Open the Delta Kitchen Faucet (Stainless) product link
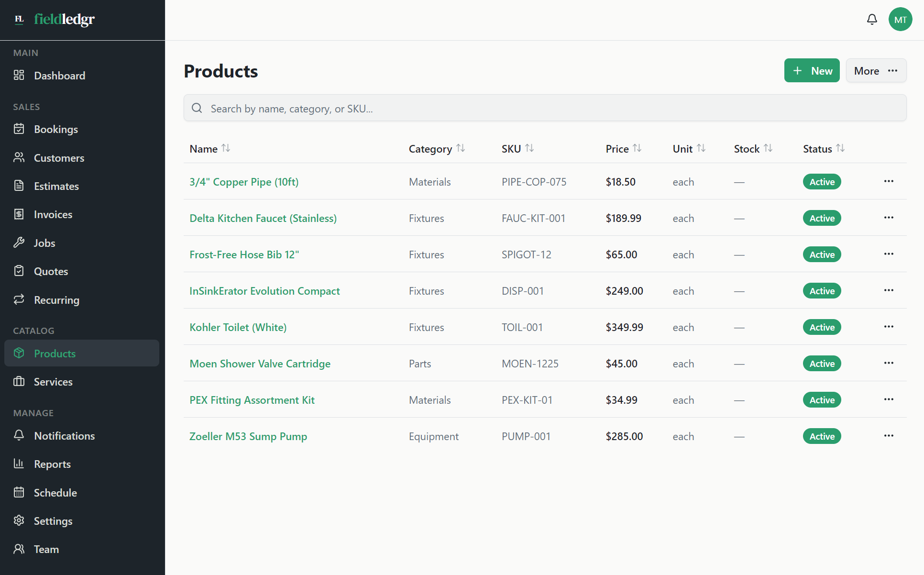The width and height of the screenshot is (924, 575). (x=263, y=218)
